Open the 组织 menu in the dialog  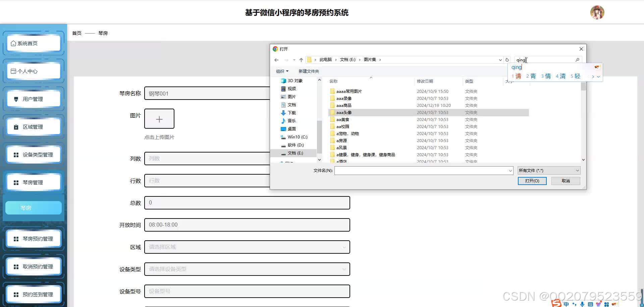click(282, 71)
